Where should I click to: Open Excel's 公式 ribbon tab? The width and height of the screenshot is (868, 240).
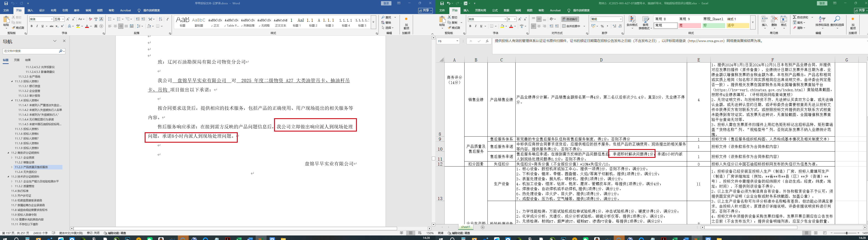[x=495, y=10]
